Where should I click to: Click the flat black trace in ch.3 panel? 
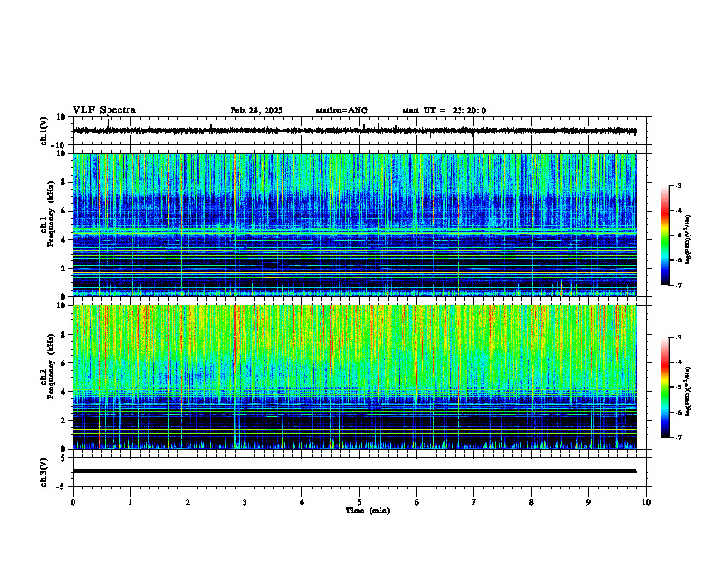coord(354,471)
